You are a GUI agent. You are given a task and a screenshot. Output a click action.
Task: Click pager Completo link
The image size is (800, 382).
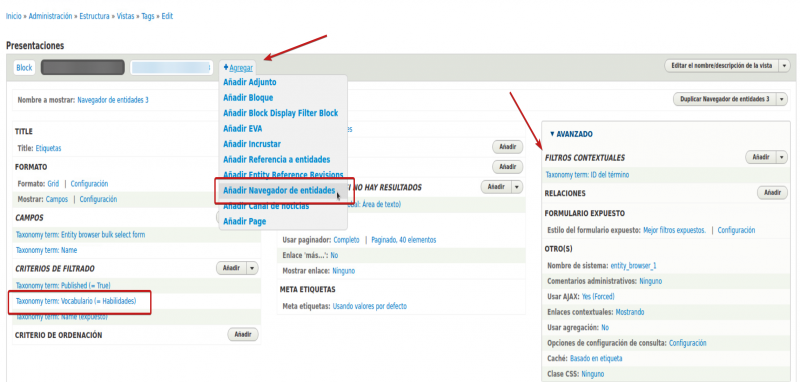[346, 240]
